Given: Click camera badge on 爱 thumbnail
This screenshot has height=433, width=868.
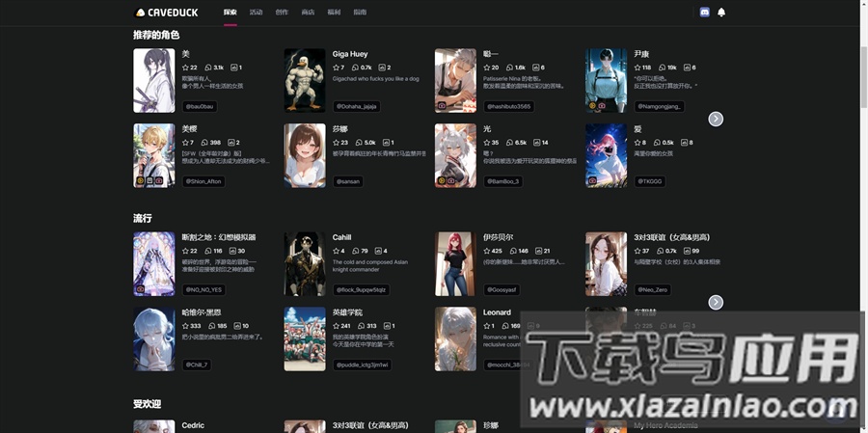Looking at the screenshot, I should tap(592, 180).
